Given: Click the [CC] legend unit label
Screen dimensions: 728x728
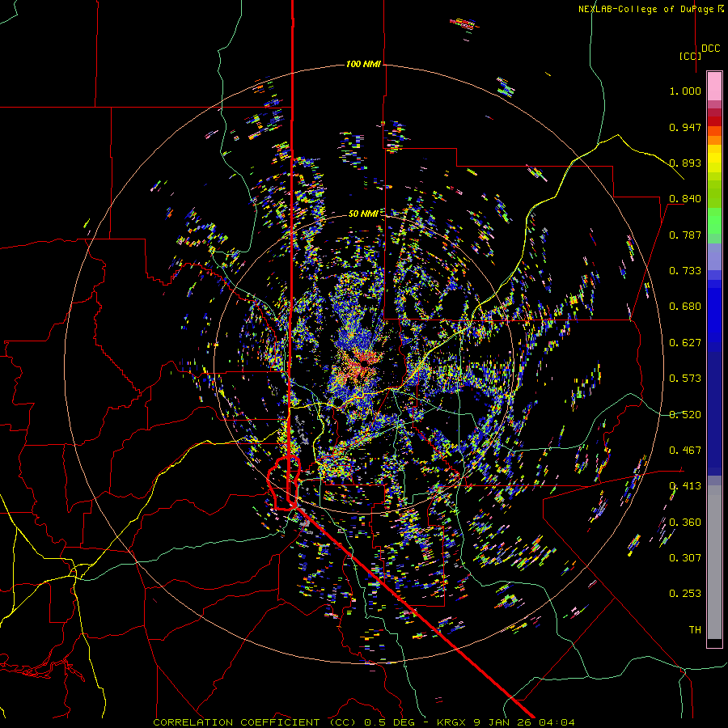Looking at the screenshot, I should coord(691,56).
